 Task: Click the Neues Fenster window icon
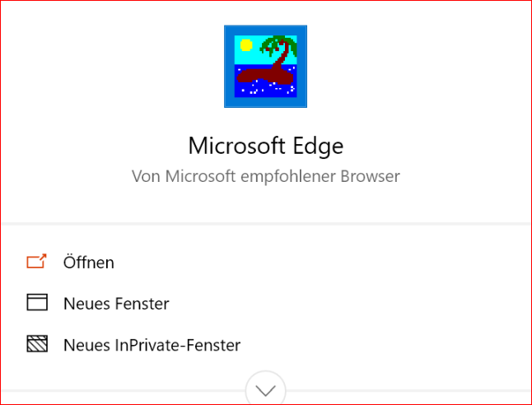pyautogui.click(x=37, y=302)
